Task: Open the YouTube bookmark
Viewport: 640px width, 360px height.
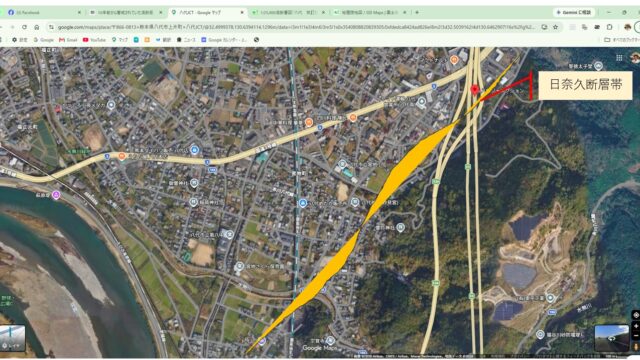Action: [x=94, y=40]
